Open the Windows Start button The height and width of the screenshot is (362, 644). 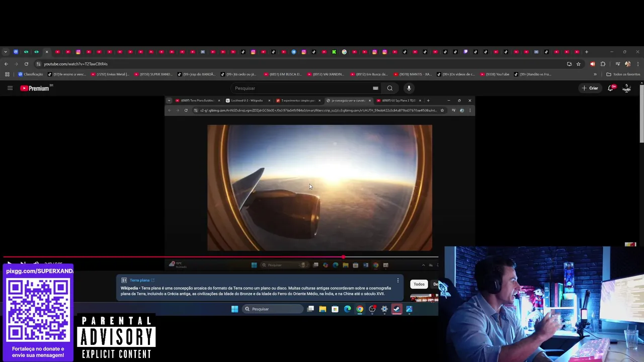234,309
